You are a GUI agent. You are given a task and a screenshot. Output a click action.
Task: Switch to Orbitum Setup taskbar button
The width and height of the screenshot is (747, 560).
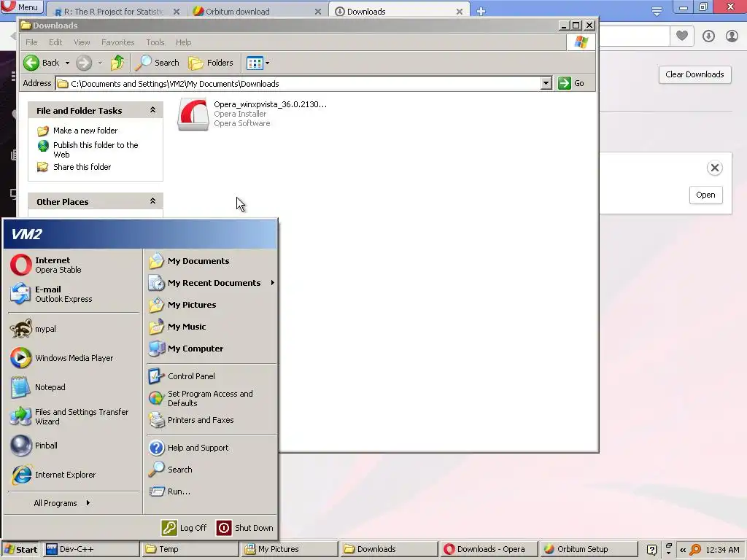[x=589, y=549]
